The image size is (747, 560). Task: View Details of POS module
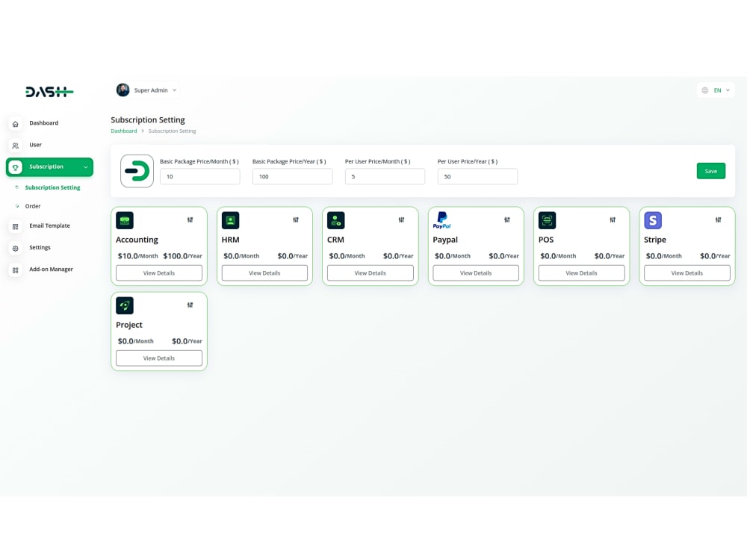581,273
